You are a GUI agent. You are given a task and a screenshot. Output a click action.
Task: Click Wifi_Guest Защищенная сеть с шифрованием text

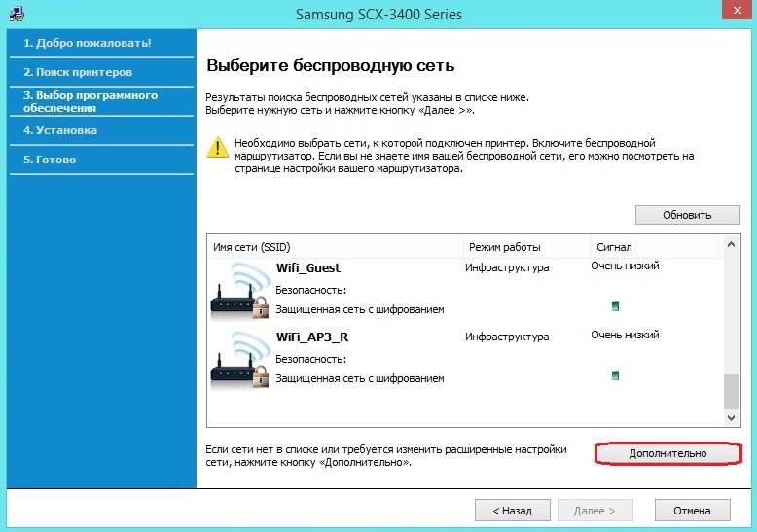point(360,310)
